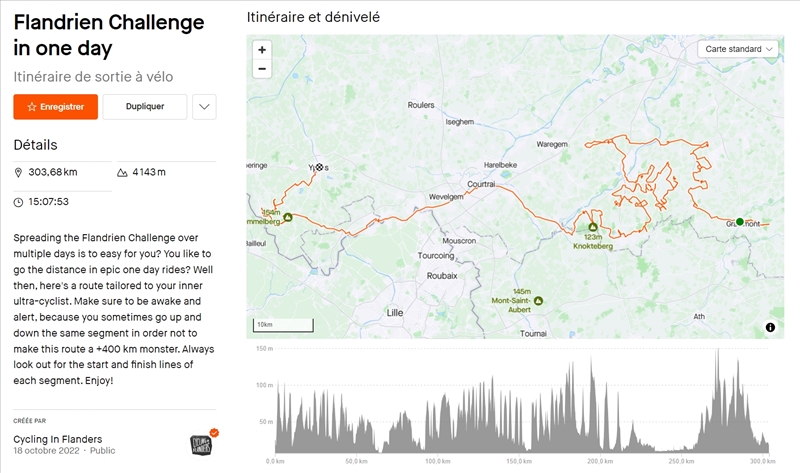The height and width of the screenshot is (473, 800).
Task: Expand the more options chevron button
Action: (203, 106)
